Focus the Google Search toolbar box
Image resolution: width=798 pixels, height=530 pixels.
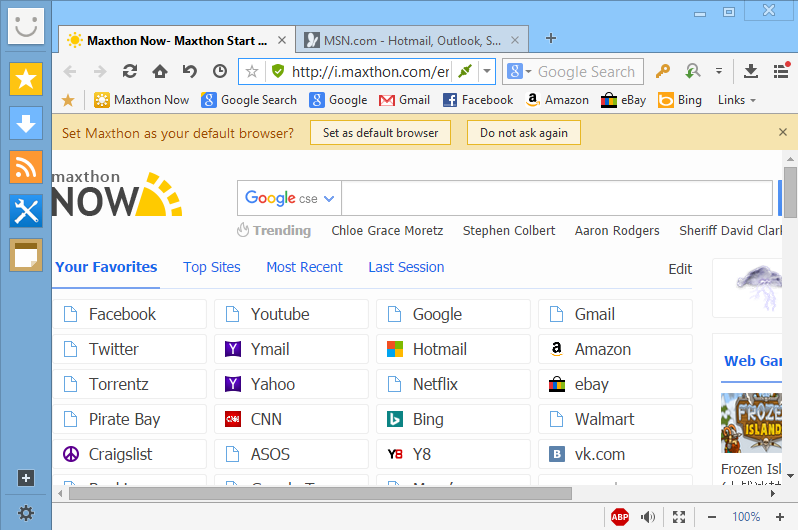[x=586, y=72]
